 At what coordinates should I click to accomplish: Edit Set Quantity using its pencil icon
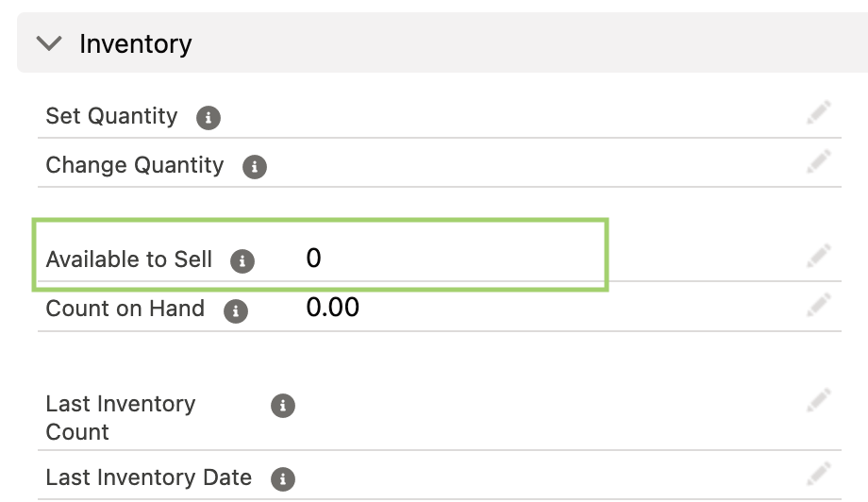click(819, 114)
